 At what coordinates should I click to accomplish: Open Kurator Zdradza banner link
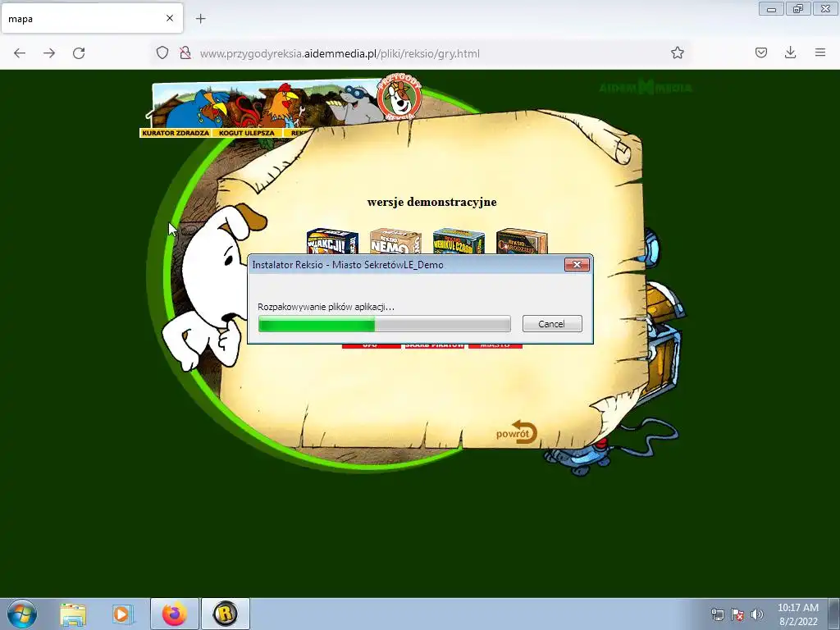[x=176, y=133]
